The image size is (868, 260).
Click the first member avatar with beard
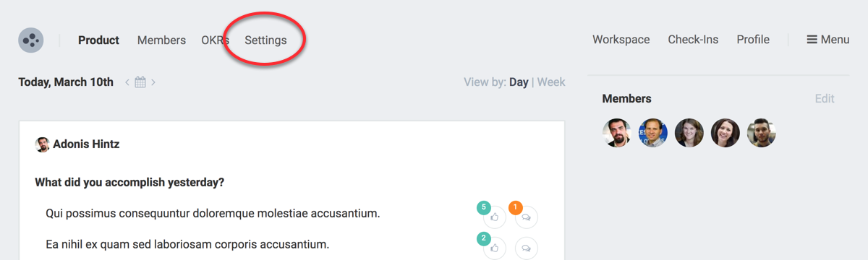coord(617,133)
